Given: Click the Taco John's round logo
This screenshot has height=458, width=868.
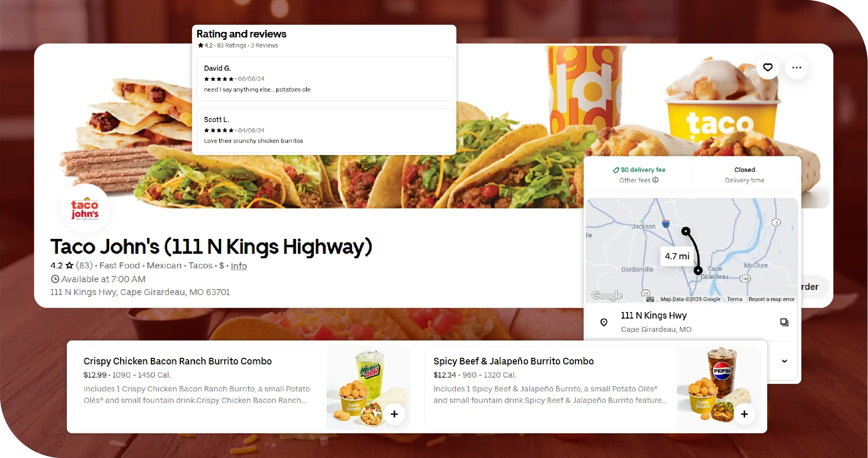Looking at the screenshot, I should click(85, 209).
